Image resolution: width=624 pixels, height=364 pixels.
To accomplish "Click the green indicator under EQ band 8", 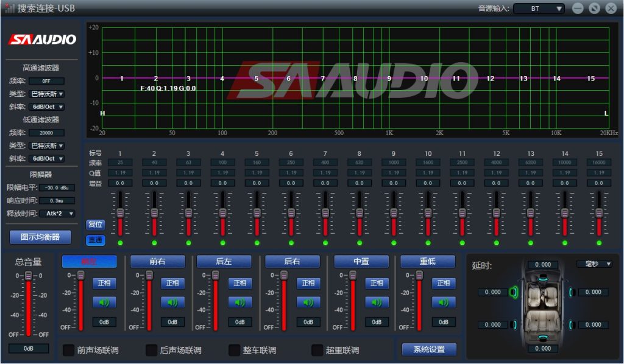I will click(x=360, y=243).
